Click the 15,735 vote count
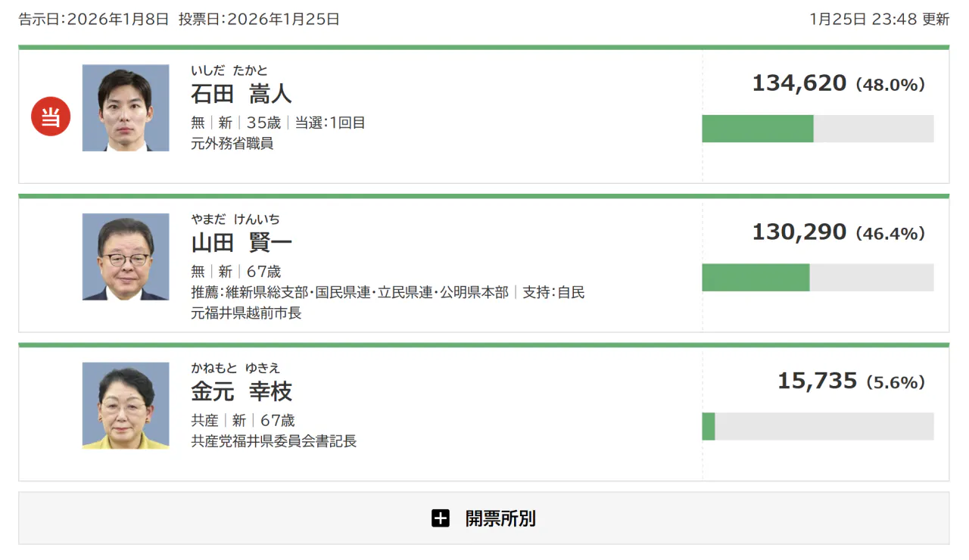The height and width of the screenshot is (560, 969). point(817,381)
